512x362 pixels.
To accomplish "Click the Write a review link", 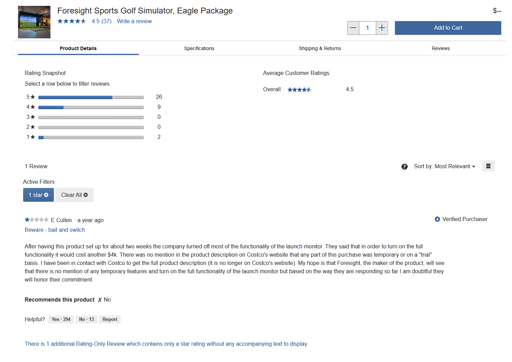I will point(134,21).
